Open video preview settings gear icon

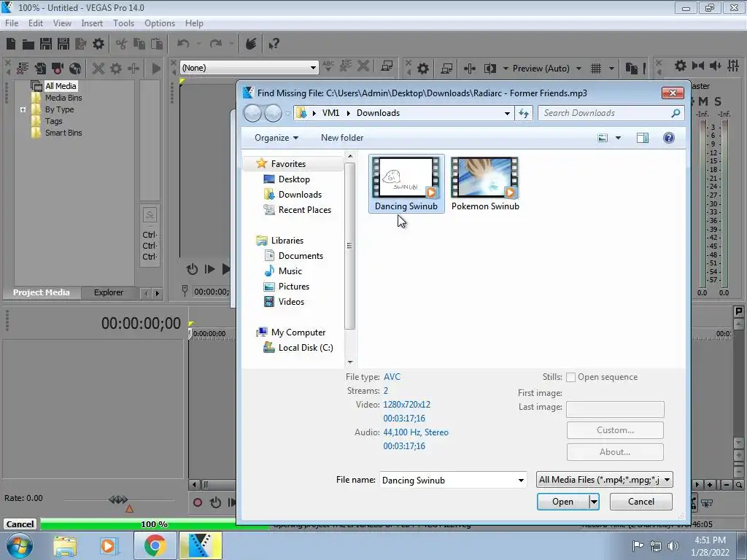coord(423,69)
